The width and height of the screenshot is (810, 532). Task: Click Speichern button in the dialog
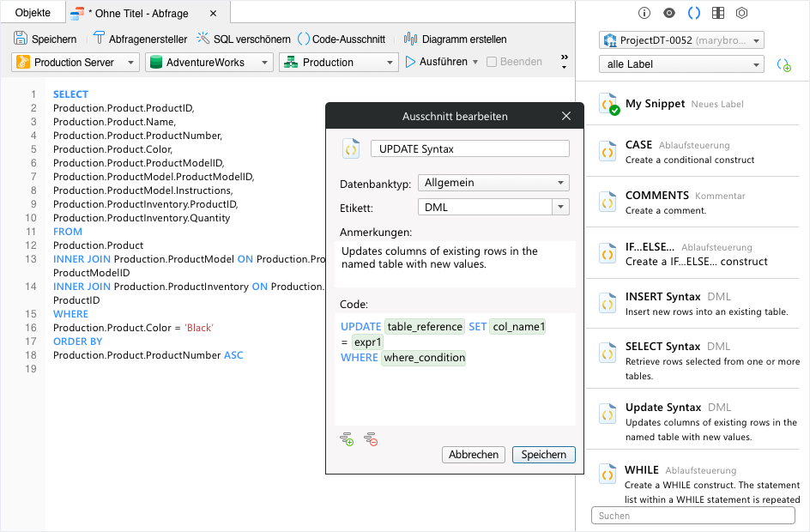coord(543,455)
